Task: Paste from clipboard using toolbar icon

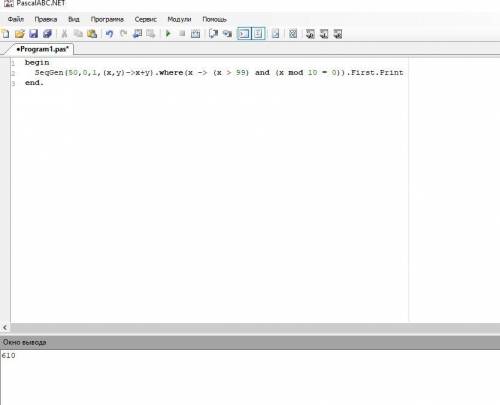Action: (92, 34)
